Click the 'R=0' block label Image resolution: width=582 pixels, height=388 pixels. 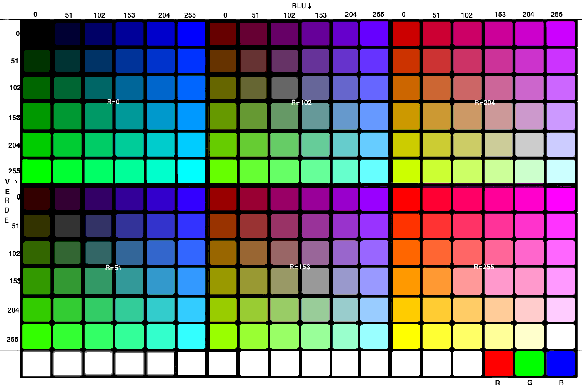pyautogui.click(x=113, y=102)
